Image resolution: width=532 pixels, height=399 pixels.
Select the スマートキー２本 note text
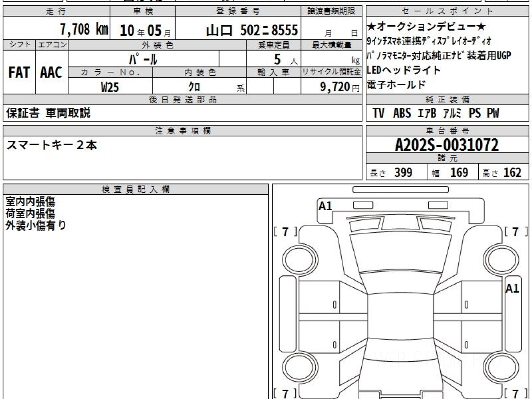[x=51, y=145]
